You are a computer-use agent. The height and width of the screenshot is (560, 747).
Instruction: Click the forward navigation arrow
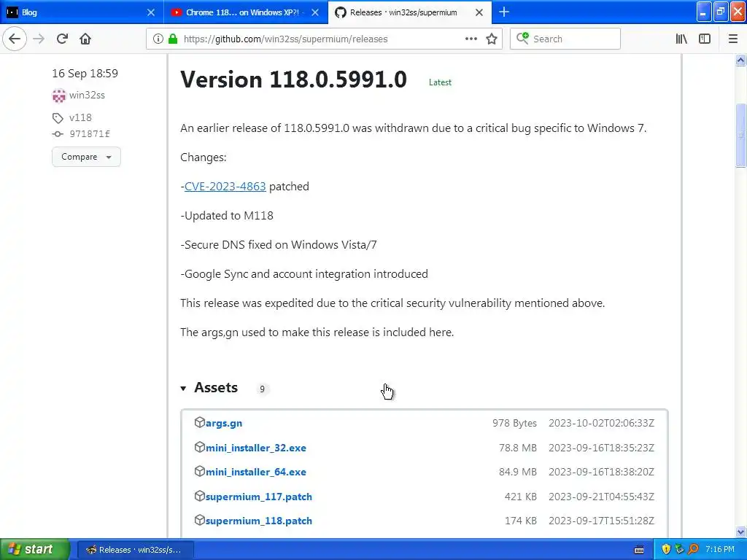(39, 39)
